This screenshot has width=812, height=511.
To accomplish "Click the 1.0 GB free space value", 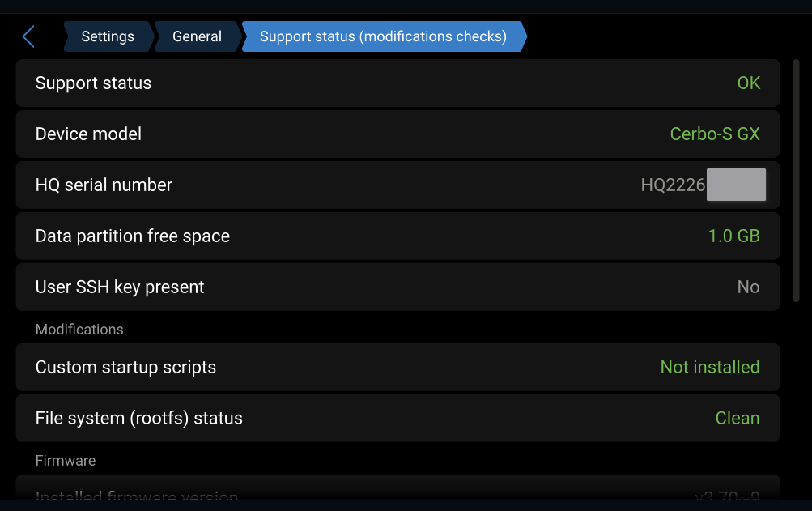I will click(x=733, y=236).
